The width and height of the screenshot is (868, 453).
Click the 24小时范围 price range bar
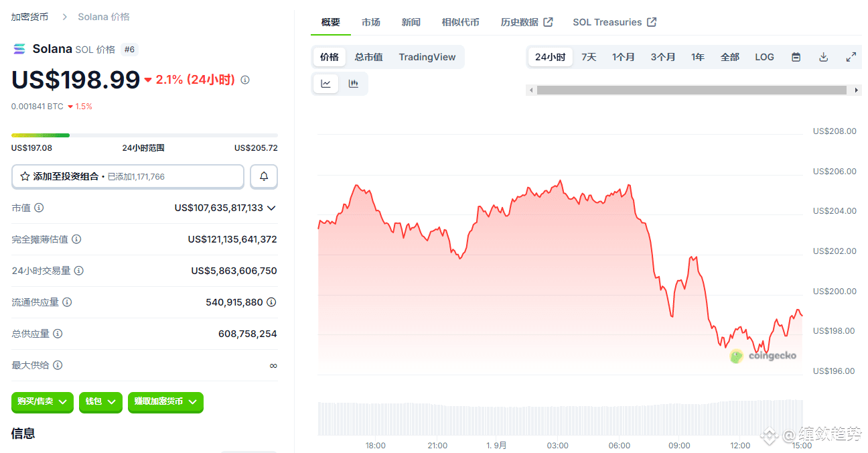click(x=145, y=135)
